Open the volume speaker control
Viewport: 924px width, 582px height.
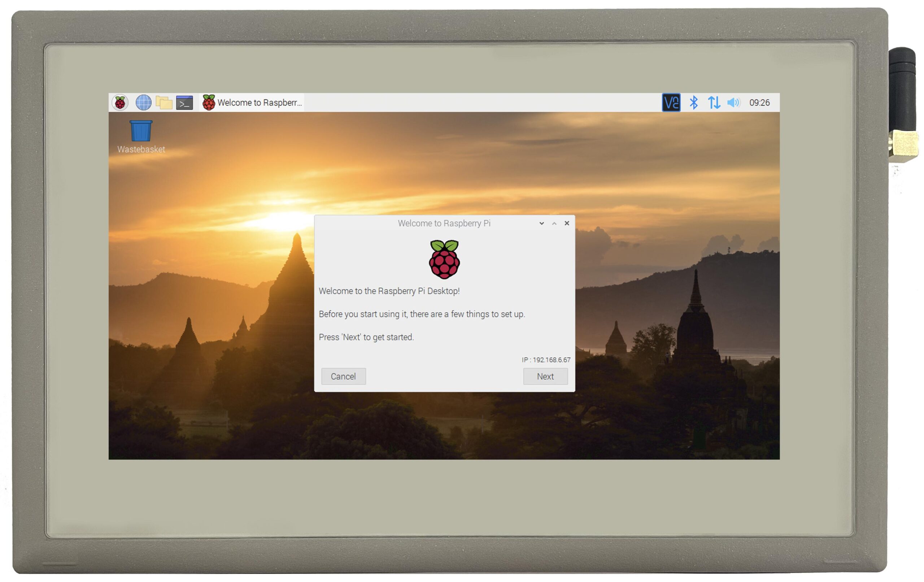click(733, 103)
